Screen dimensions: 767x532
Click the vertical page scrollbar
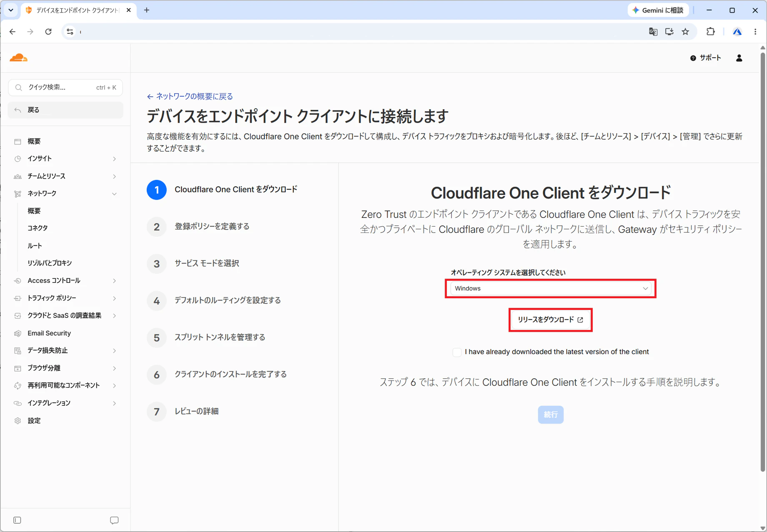click(762, 258)
